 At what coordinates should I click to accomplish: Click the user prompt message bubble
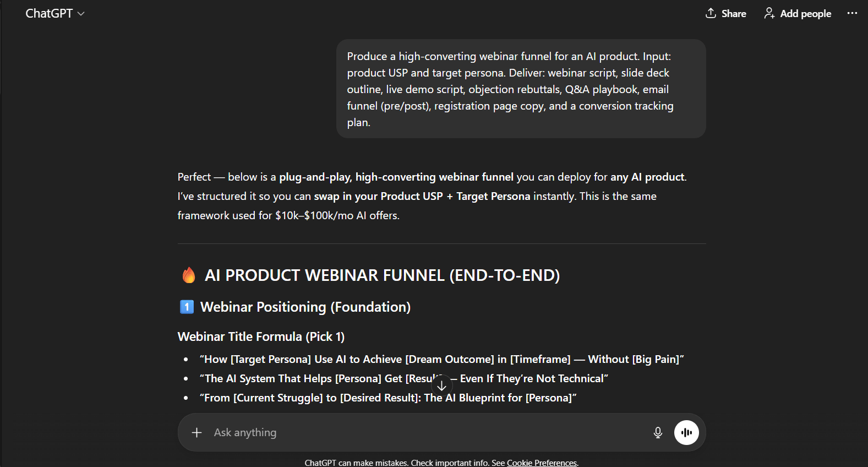point(521,89)
